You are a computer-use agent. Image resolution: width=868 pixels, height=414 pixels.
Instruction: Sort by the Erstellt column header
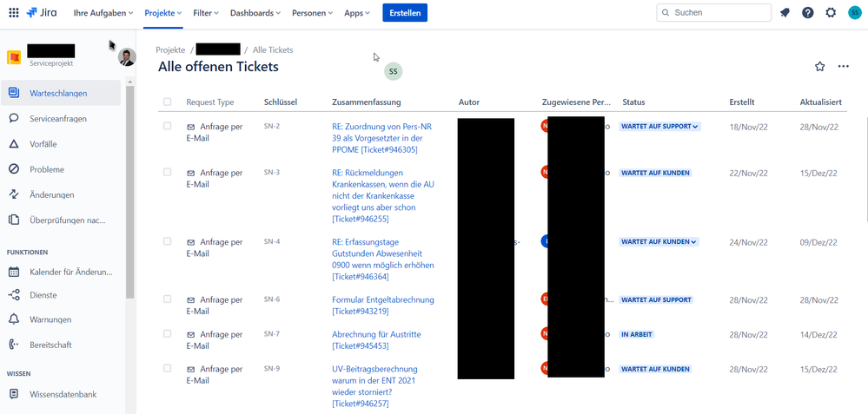(742, 102)
